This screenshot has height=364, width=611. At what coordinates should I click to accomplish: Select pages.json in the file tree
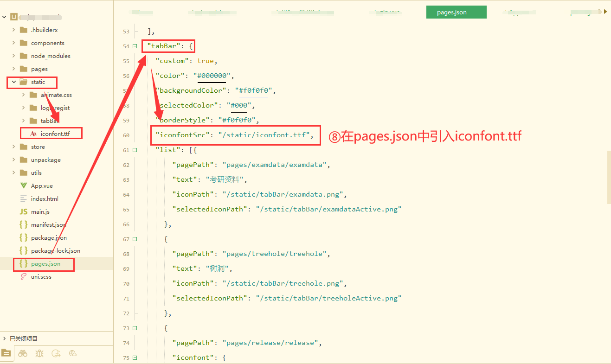pyautogui.click(x=45, y=263)
